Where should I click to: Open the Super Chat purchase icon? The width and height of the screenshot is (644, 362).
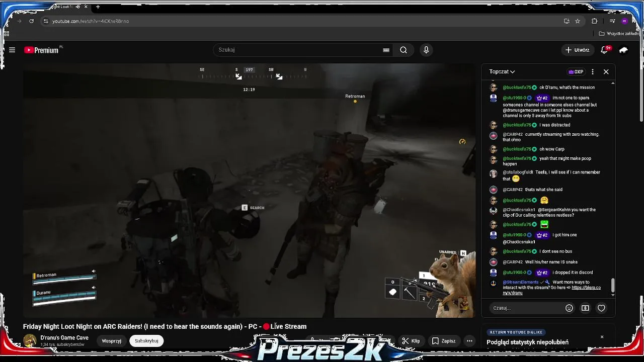(x=585, y=308)
